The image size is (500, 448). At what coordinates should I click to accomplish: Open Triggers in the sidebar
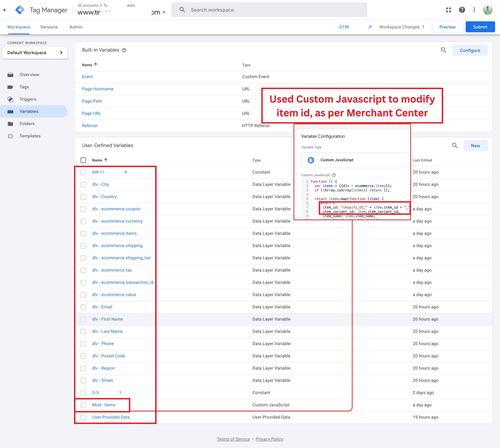coord(28,99)
